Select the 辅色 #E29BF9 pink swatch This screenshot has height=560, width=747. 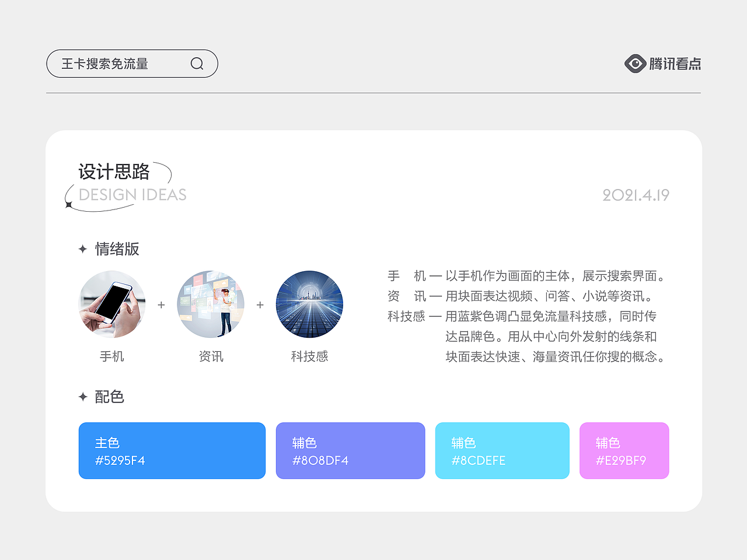coord(624,450)
